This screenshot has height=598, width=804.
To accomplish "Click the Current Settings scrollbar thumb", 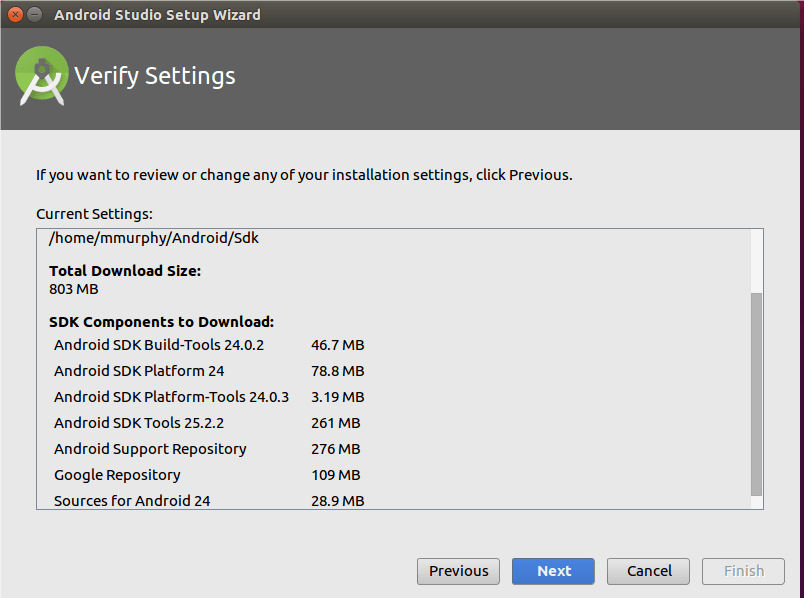I will [756, 394].
